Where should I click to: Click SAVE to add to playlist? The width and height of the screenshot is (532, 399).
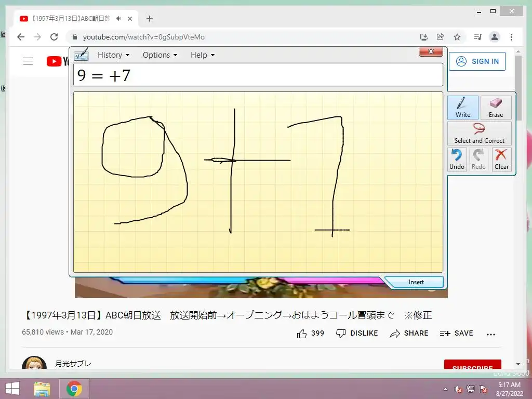coord(456,334)
